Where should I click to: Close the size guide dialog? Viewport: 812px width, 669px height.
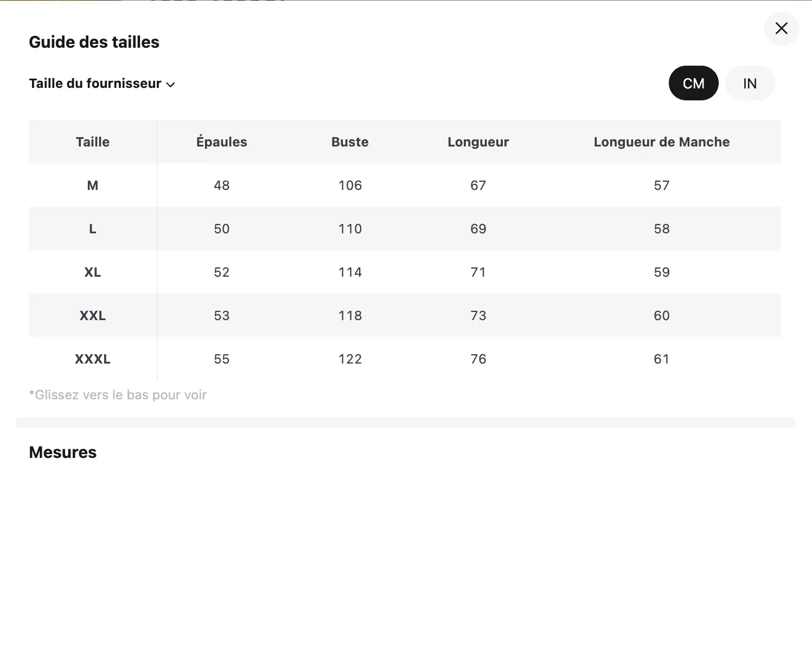[781, 28]
